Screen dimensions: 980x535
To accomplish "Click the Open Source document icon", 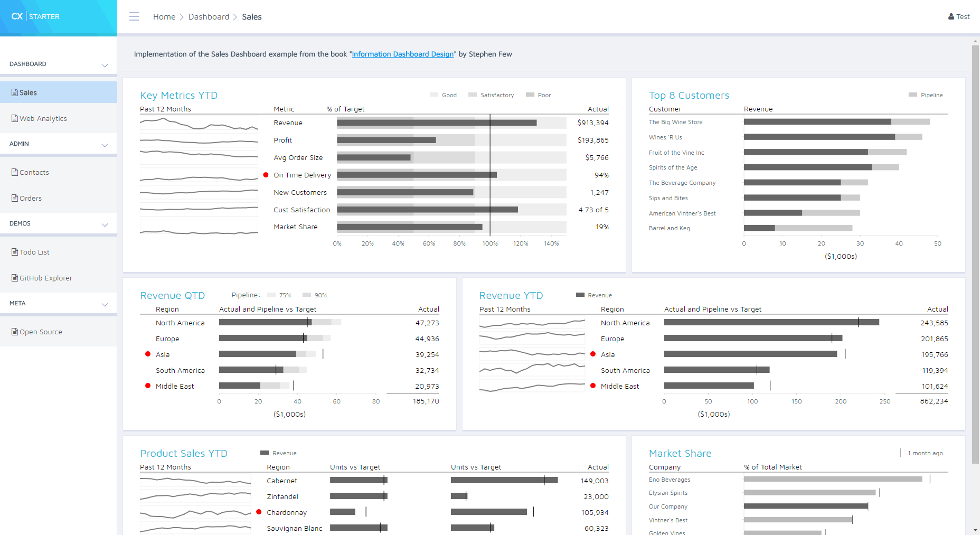I will [x=15, y=332].
